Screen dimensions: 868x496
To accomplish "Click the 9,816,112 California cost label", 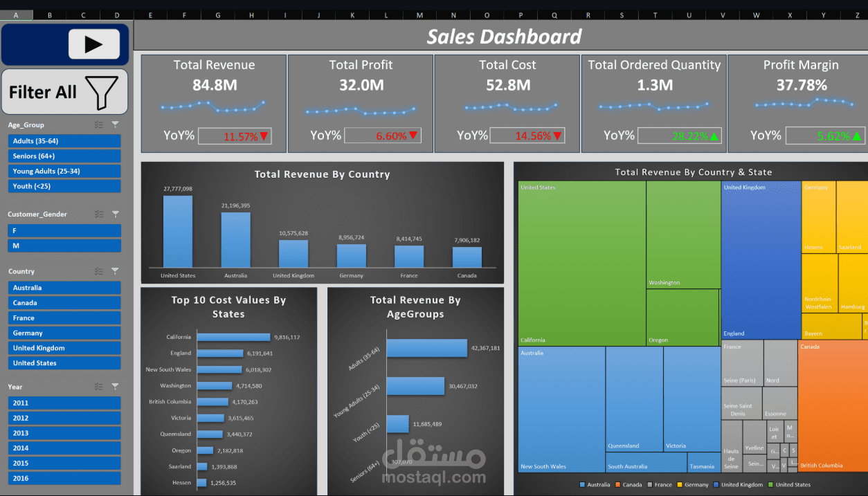I will [287, 338].
